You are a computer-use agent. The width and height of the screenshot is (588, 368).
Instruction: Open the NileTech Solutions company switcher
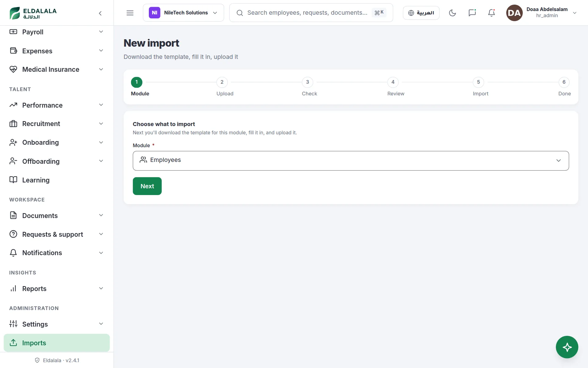coord(183,13)
